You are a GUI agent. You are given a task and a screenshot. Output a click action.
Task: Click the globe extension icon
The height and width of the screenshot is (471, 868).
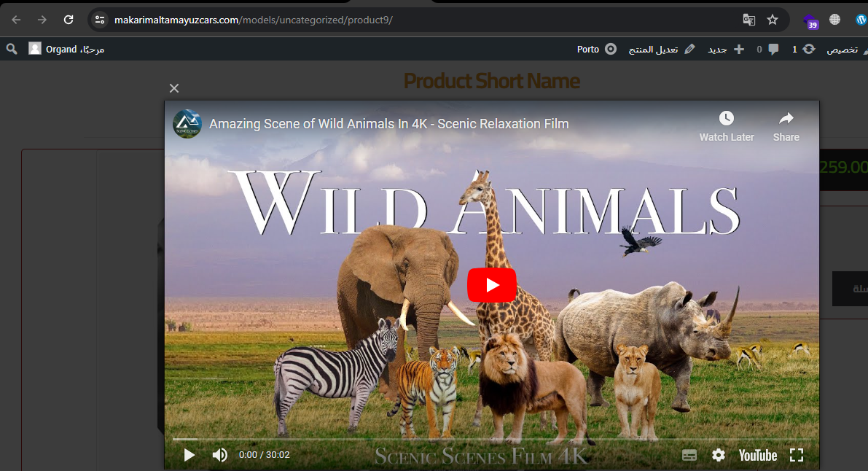(834, 20)
